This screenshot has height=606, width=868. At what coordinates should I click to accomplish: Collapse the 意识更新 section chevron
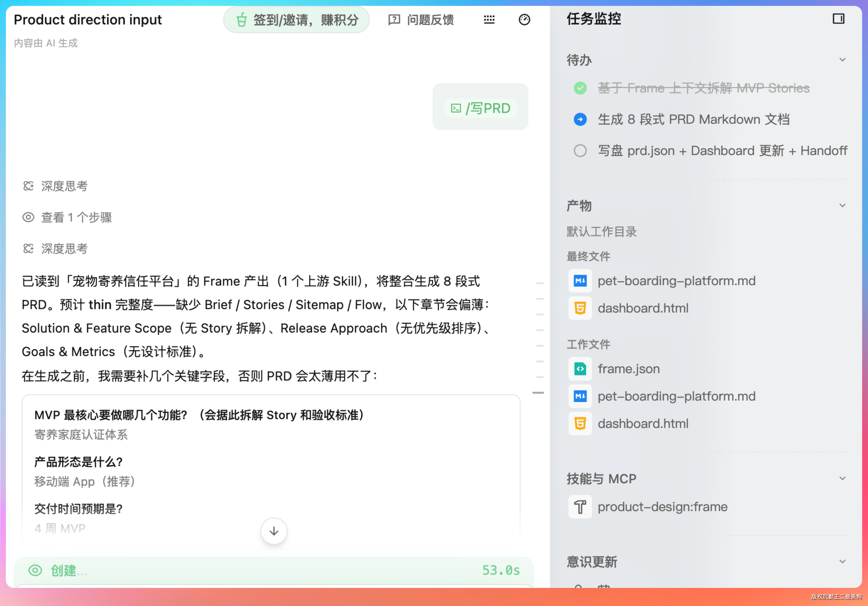pos(842,561)
